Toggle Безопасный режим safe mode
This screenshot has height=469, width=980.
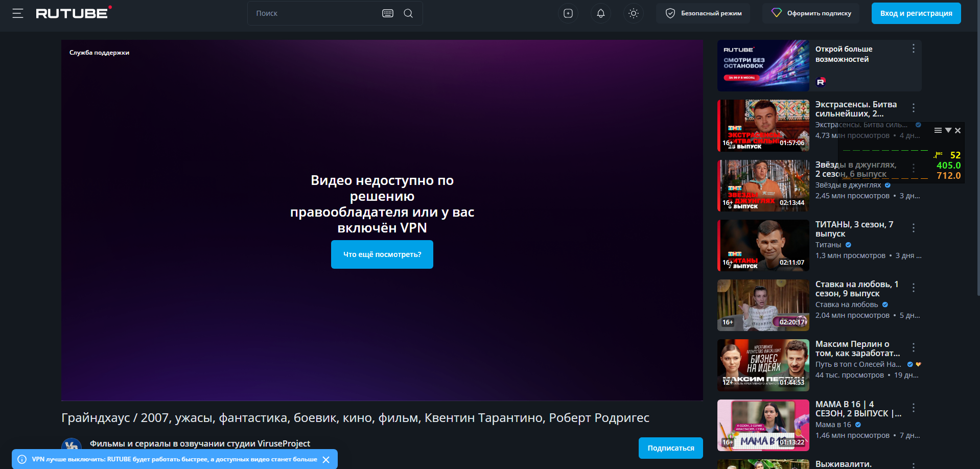(x=703, y=13)
